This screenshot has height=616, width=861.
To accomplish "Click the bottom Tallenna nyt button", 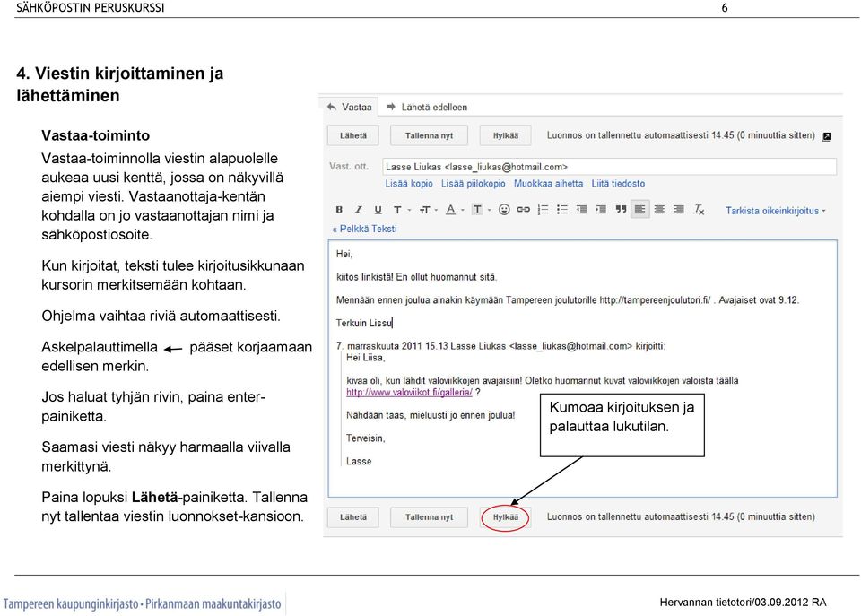I will 429,517.
